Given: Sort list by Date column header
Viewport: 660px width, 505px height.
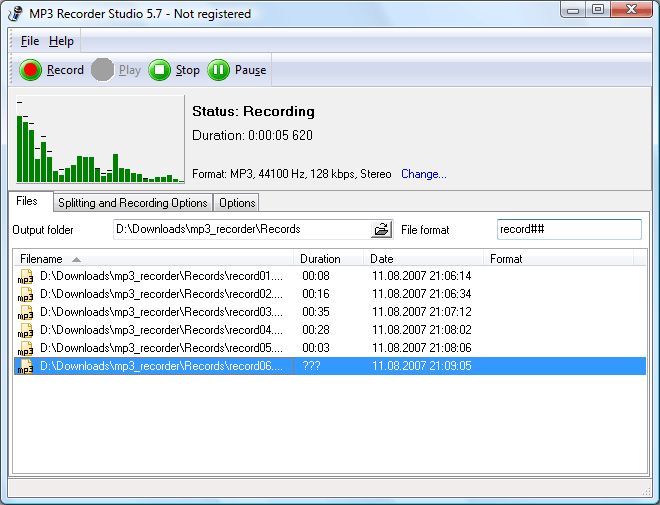Looking at the screenshot, I should tap(423, 259).
